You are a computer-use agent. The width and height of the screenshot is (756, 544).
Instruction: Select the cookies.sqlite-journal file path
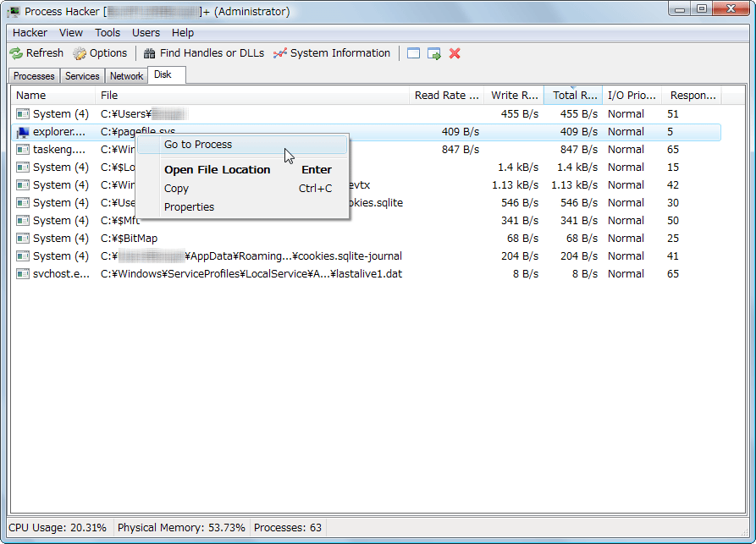point(251,256)
